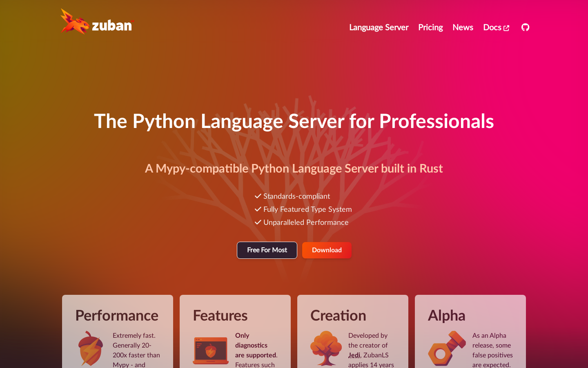
Task: Click the main headline 'The Python Language Server for Professionals'
Action: (294, 121)
